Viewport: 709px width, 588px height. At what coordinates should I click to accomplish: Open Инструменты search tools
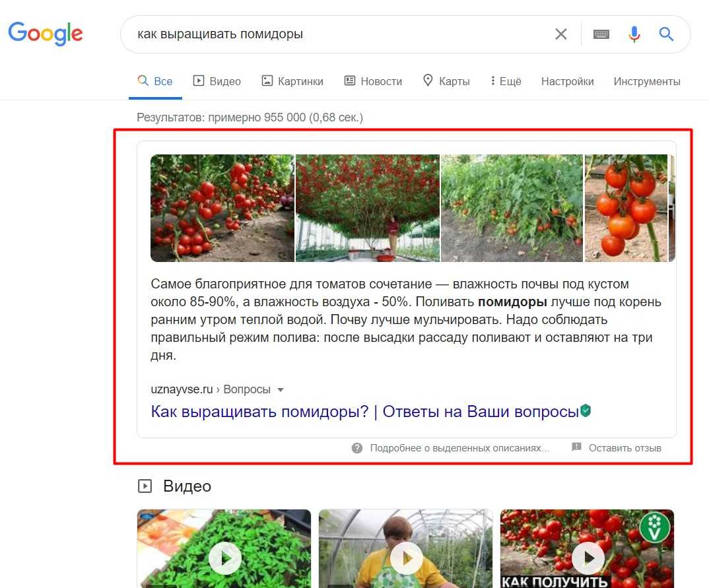(x=646, y=81)
